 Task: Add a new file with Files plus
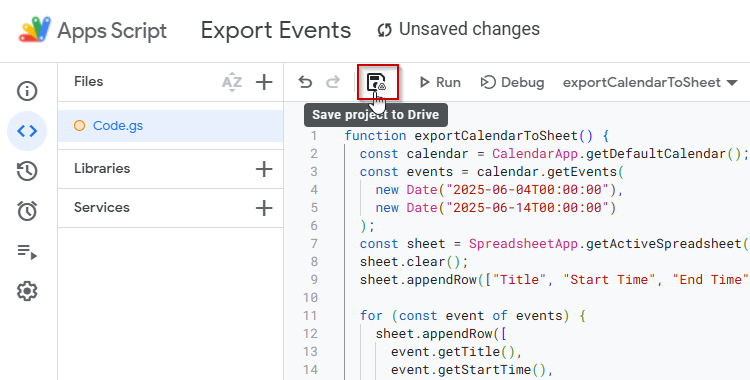point(264,82)
